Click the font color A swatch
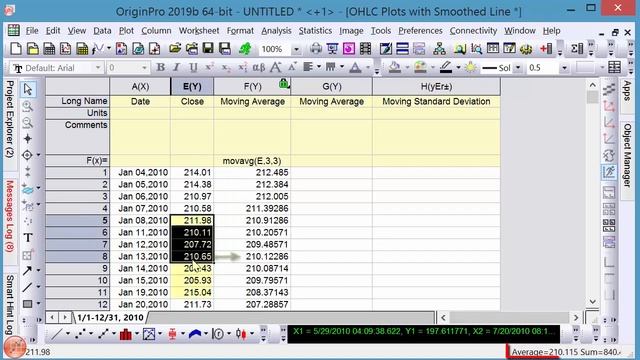Viewport: 640px width, 360px height. (x=355, y=68)
